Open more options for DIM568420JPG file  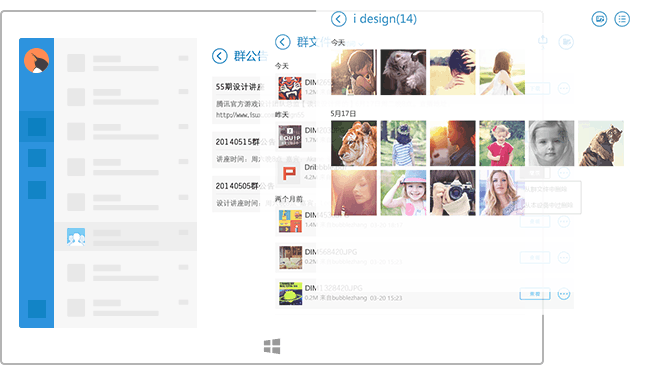tap(564, 258)
